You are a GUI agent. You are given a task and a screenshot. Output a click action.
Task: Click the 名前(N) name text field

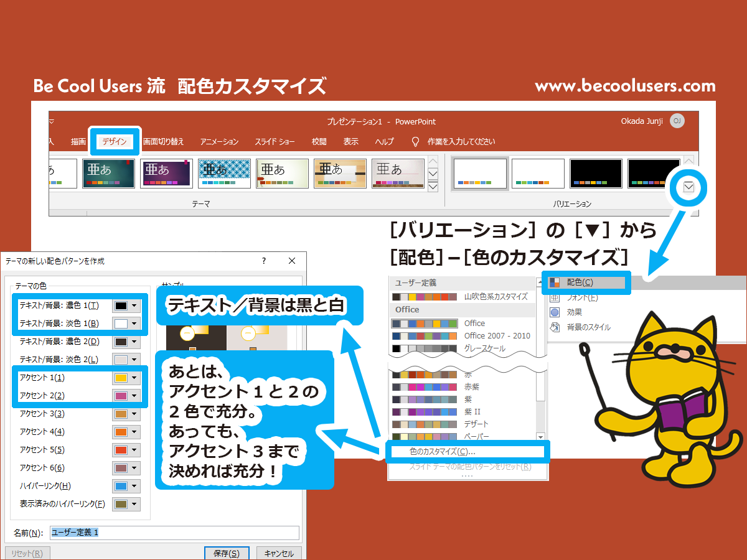pyautogui.click(x=174, y=533)
